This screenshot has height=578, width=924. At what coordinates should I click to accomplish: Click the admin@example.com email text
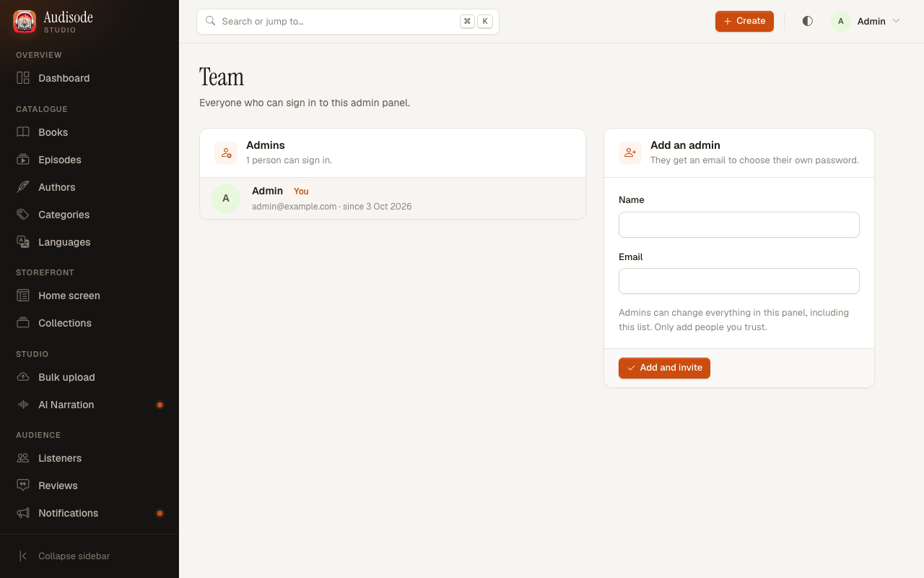point(295,207)
